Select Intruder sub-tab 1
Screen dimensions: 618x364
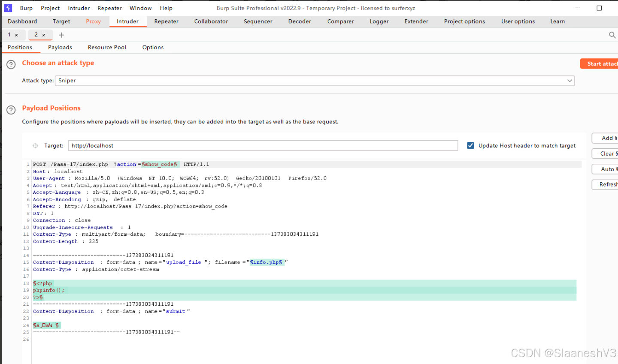[9, 35]
